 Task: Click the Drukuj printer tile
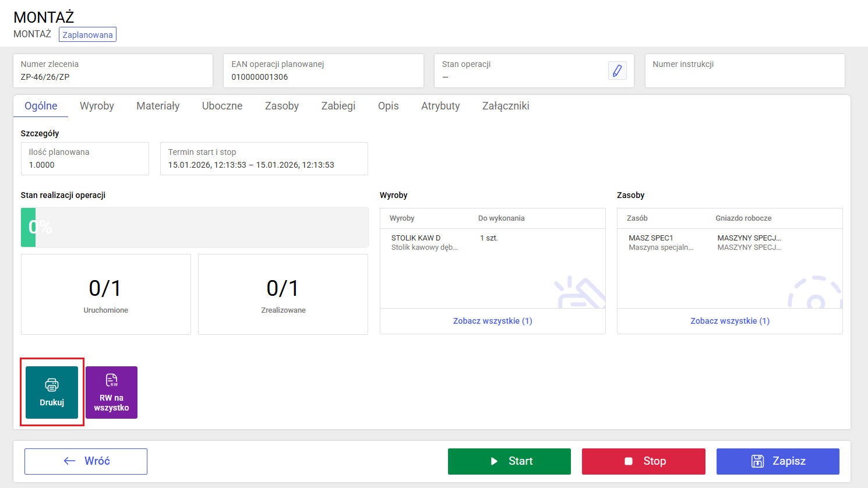coord(52,392)
